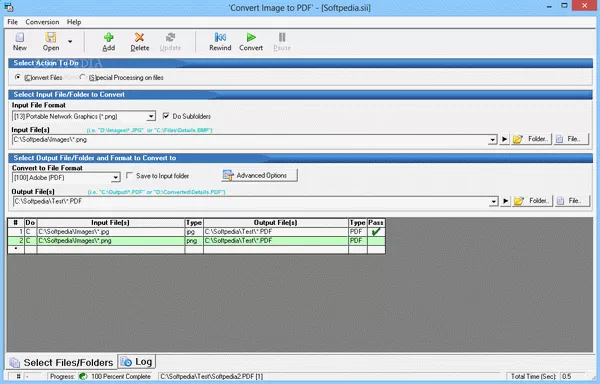This screenshot has width=600, height=384.
Task: Click the jpg type cell in row 1
Action: click(x=194, y=232)
